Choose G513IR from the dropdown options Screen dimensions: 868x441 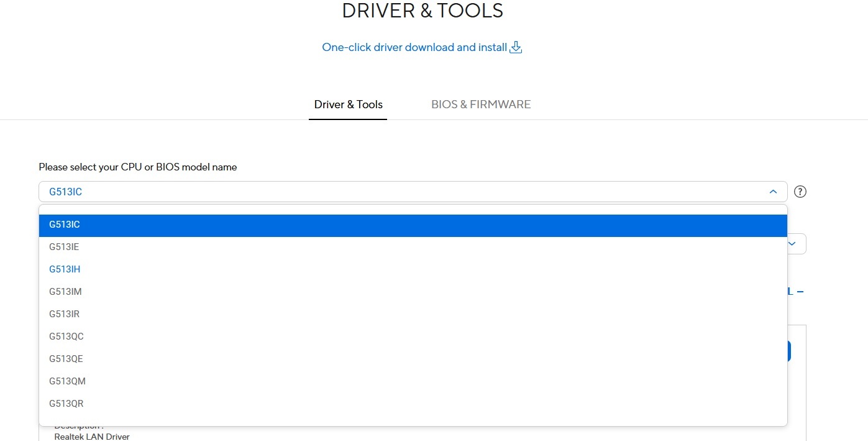413,314
